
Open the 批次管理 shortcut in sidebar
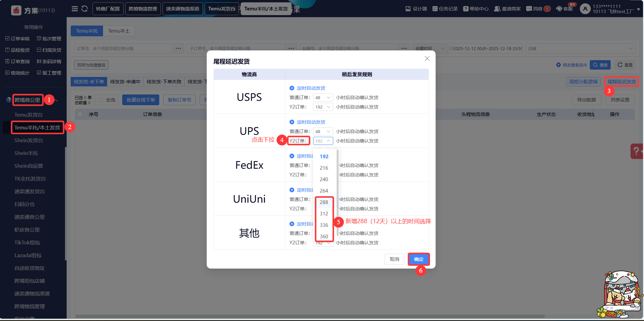[x=49, y=39]
